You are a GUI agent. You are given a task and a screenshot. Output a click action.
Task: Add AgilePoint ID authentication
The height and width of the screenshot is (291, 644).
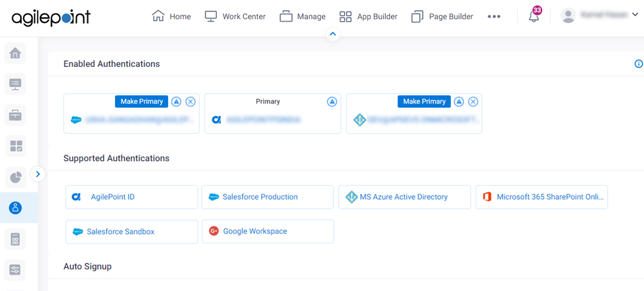point(132,197)
